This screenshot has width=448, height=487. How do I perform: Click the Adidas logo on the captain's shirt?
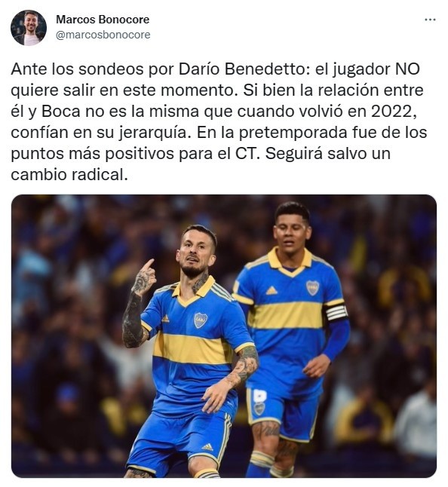coord(272,291)
